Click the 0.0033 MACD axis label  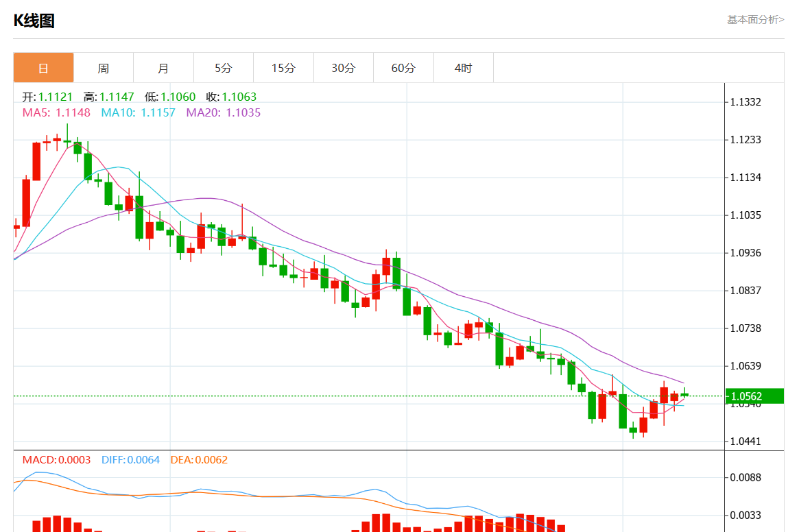746,515
